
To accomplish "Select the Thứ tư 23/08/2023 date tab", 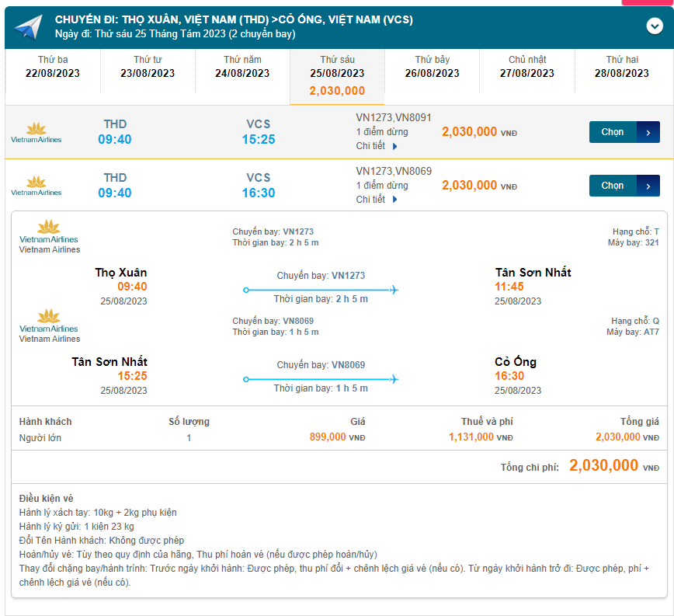I will point(148,67).
